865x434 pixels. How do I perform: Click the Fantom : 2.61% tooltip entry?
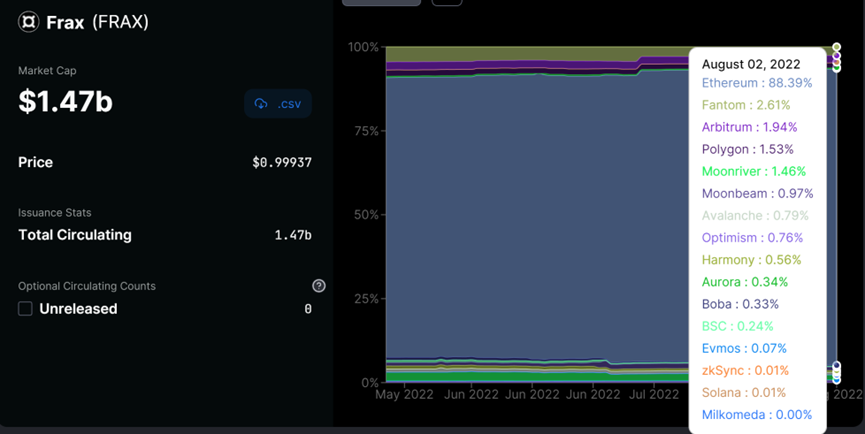click(746, 105)
